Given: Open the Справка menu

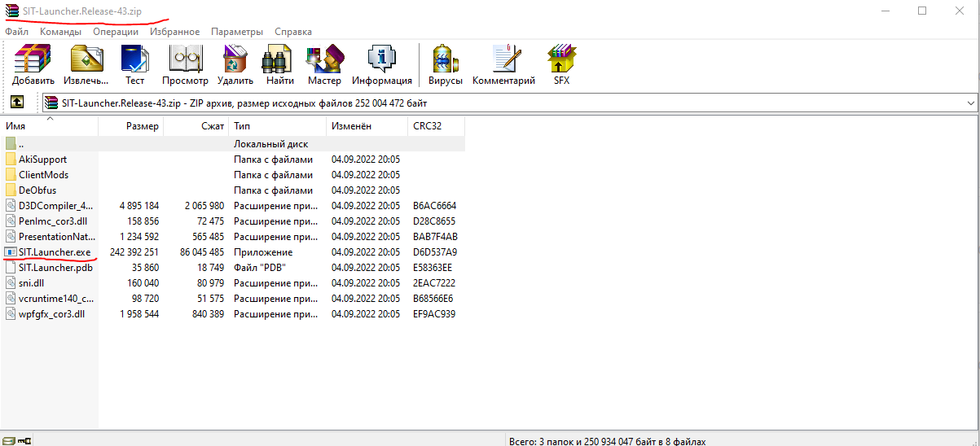Looking at the screenshot, I should click(x=293, y=32).
